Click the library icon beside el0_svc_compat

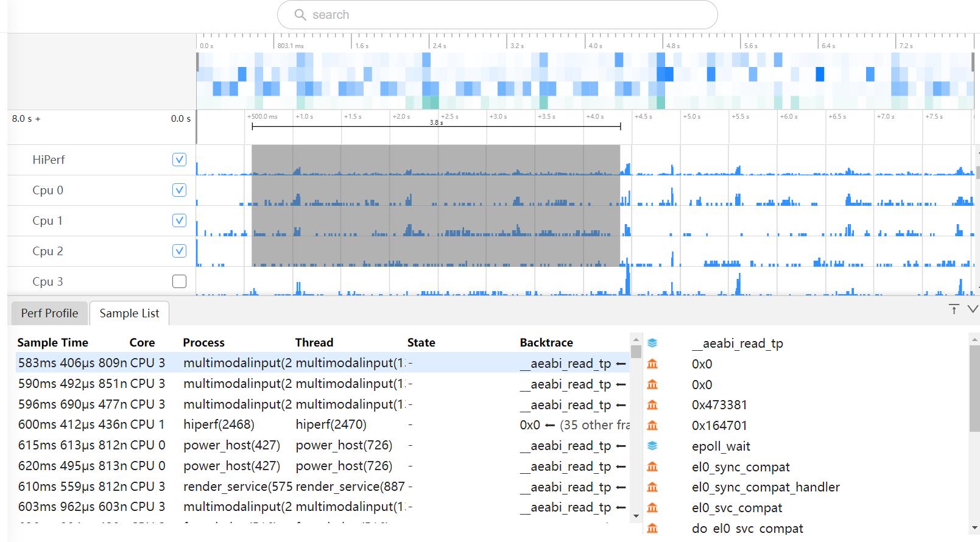pyautogui.click(x=652, y=508)
